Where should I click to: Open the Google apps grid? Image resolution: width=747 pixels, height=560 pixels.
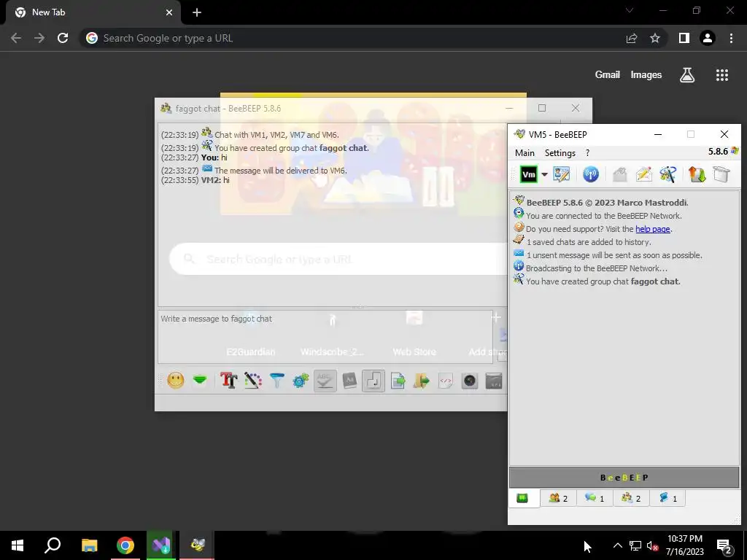coord(722,75)
